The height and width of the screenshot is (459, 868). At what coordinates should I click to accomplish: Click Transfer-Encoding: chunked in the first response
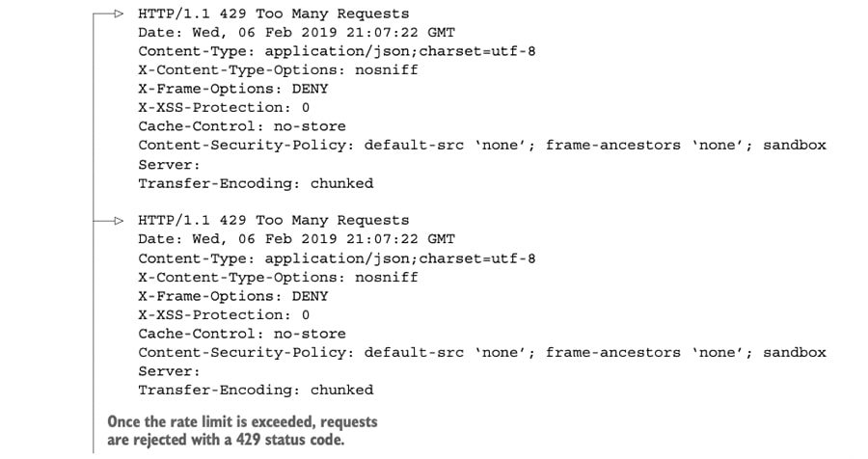(256, 183)
